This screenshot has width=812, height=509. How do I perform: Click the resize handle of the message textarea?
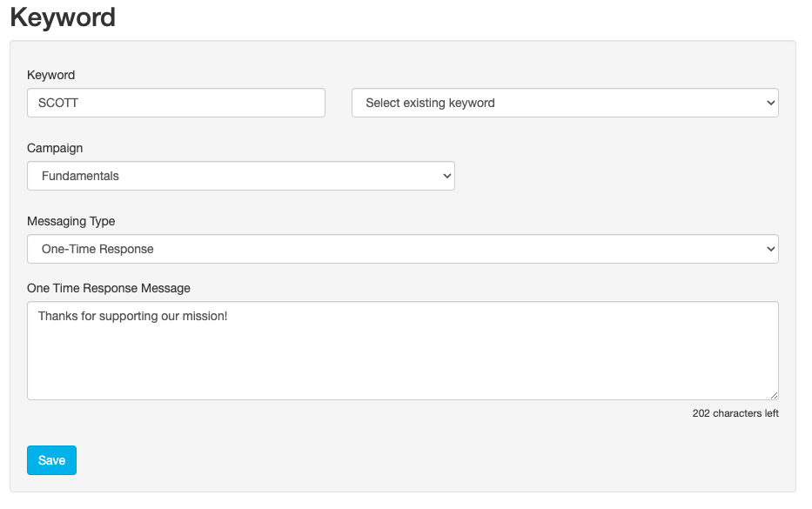pyautogui.click(x=774, y=395)
